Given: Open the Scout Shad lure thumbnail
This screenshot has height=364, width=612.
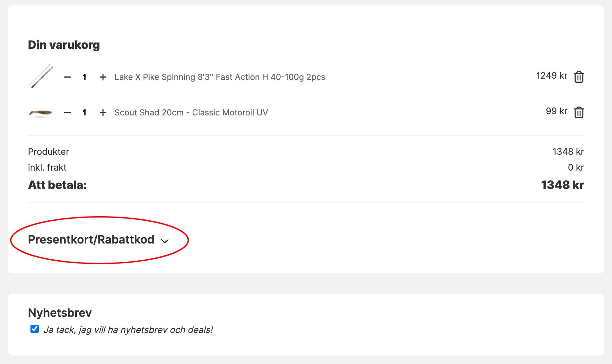Looking at the screenshot, I should 41,113.
